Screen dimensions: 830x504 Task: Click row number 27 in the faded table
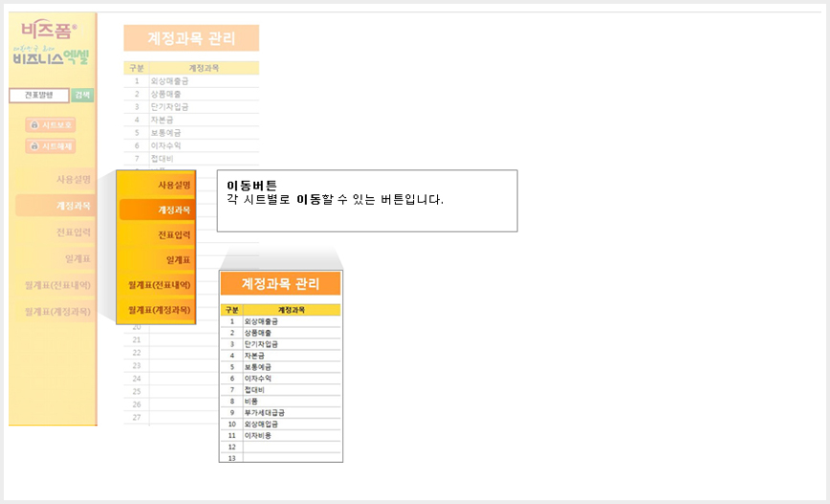coord(137,417)
